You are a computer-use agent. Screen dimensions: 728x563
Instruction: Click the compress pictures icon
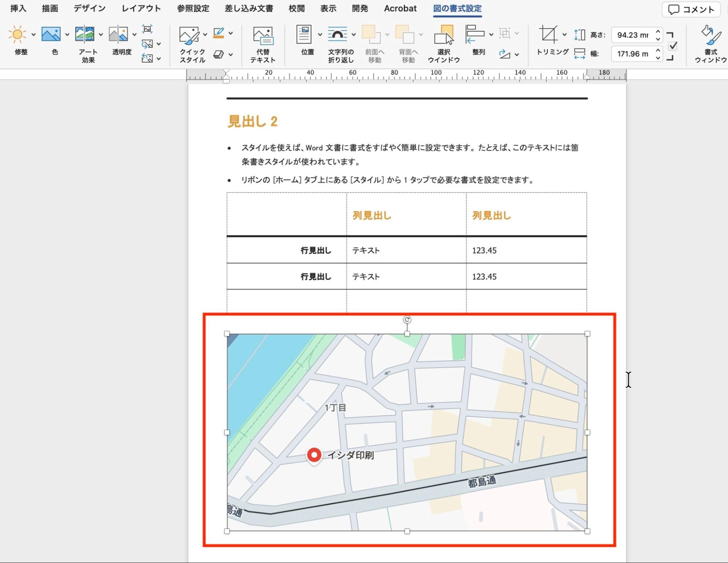click(x=147, y=29)
